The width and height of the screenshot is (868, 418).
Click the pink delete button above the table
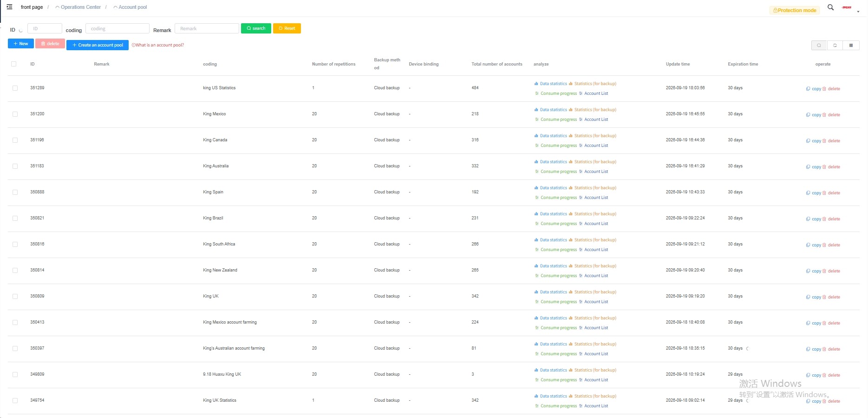[x=50, y=44]
